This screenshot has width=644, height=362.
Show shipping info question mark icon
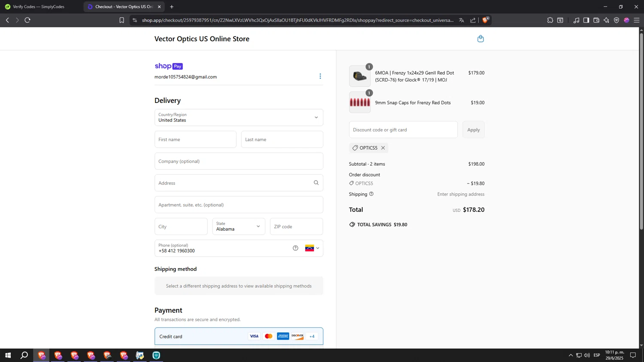click(371, 194)
